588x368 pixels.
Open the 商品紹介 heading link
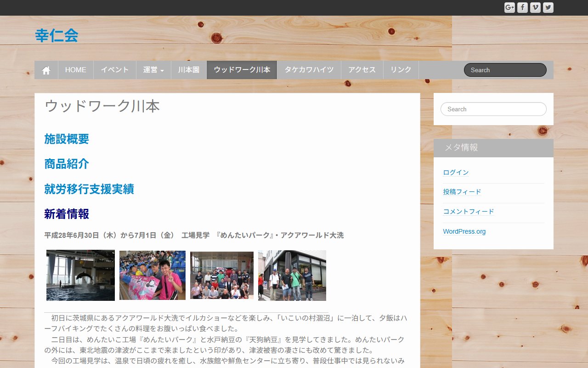click(67, 164)
